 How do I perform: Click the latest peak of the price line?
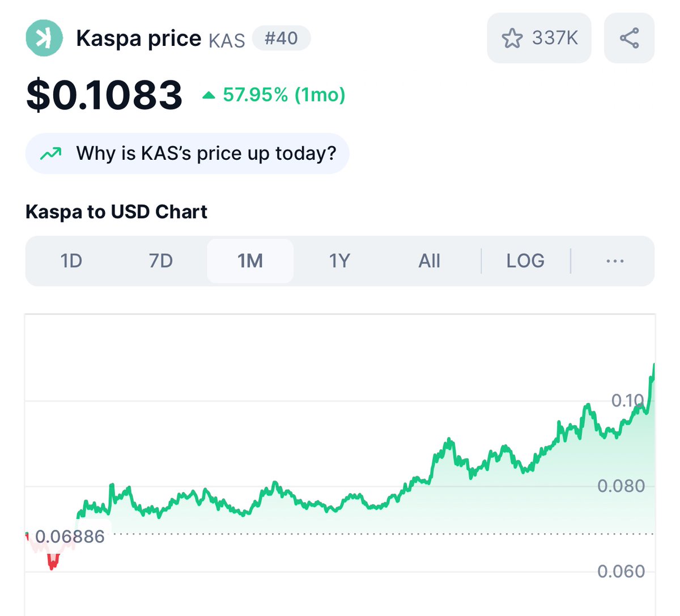pyautogui.click(x=653, y=366)
